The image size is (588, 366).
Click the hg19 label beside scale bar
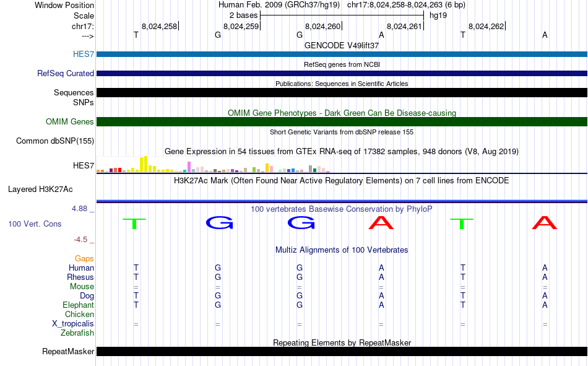click(x=438, y=15)
